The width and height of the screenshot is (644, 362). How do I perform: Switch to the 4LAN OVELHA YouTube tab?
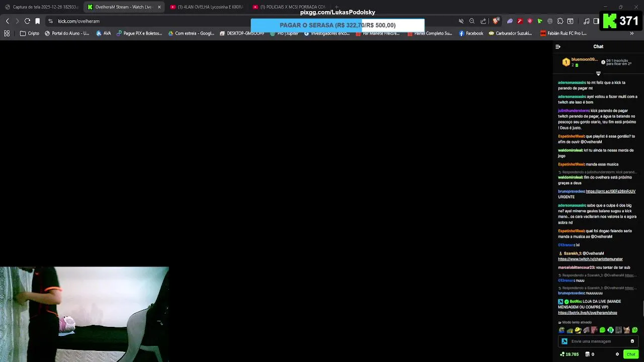click(206, 7)
